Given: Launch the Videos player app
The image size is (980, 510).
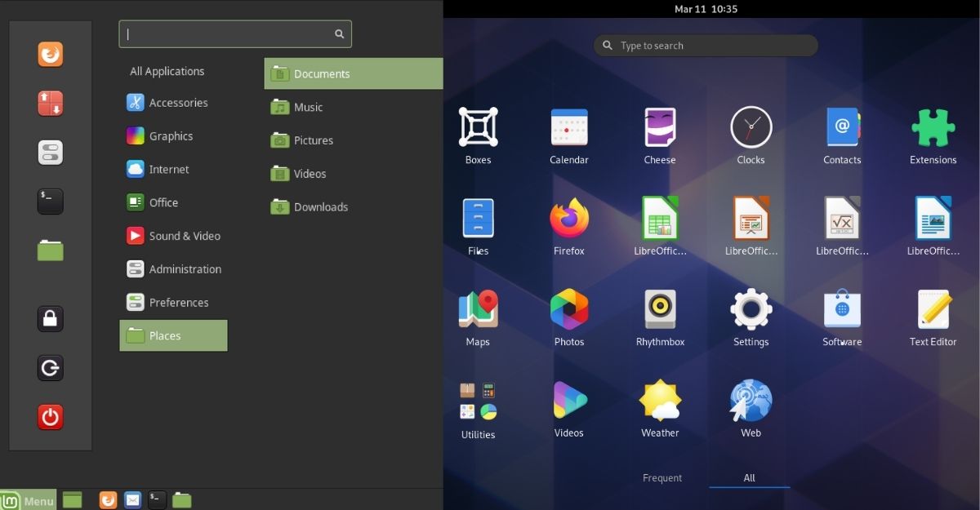Looking at the screenshot, I should click(x=569, y=410).
